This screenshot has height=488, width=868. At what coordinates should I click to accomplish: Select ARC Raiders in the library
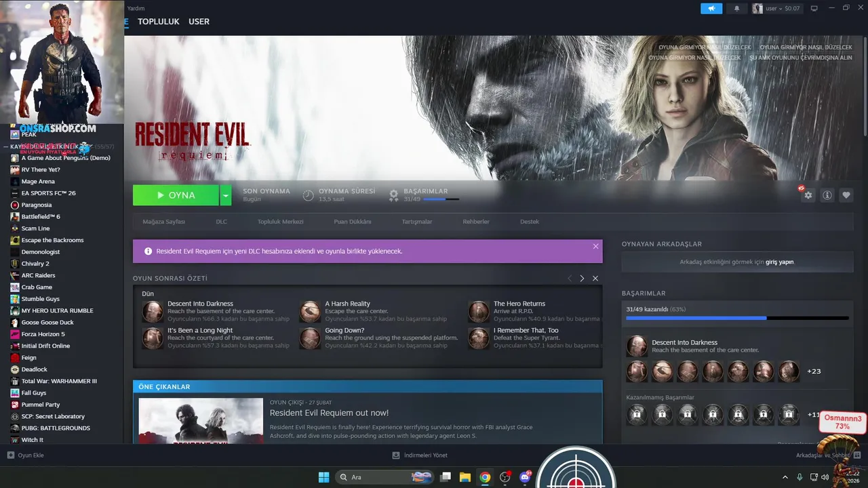click(x=38, y=275)
